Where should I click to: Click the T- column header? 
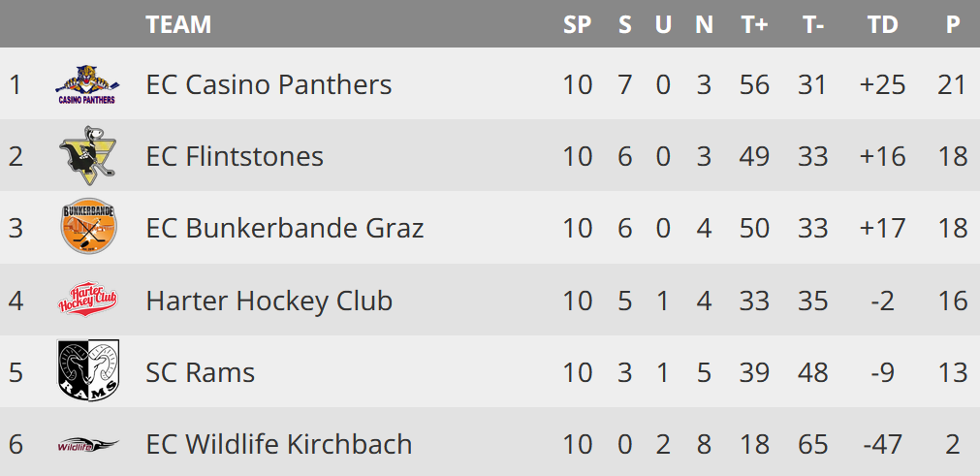point(813,24)
